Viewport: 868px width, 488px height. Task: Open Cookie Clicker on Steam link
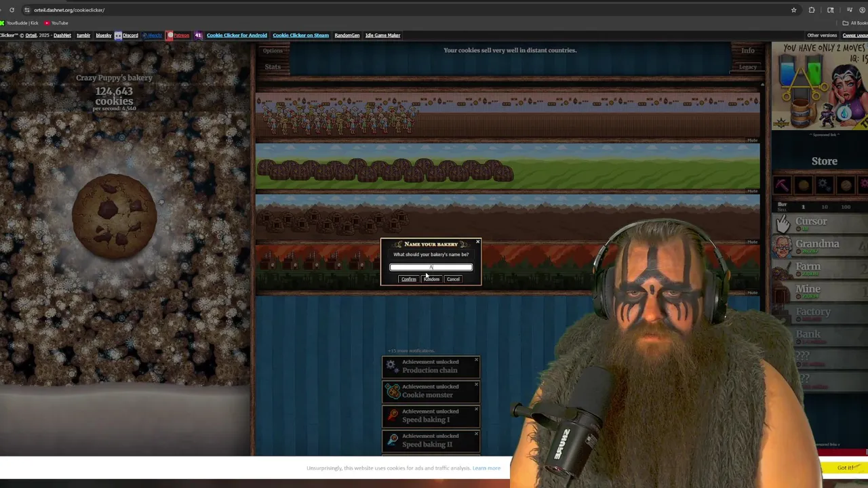tap(300, 35)
